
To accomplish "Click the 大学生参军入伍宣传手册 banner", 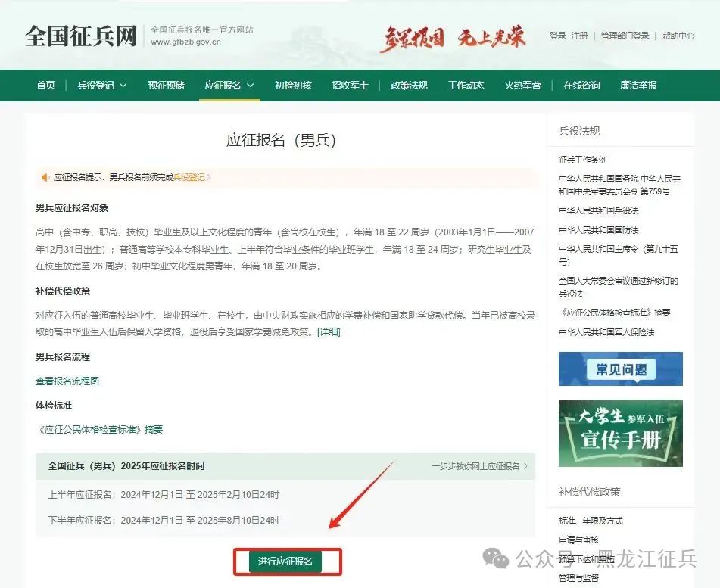I will (x=620, y=433).
